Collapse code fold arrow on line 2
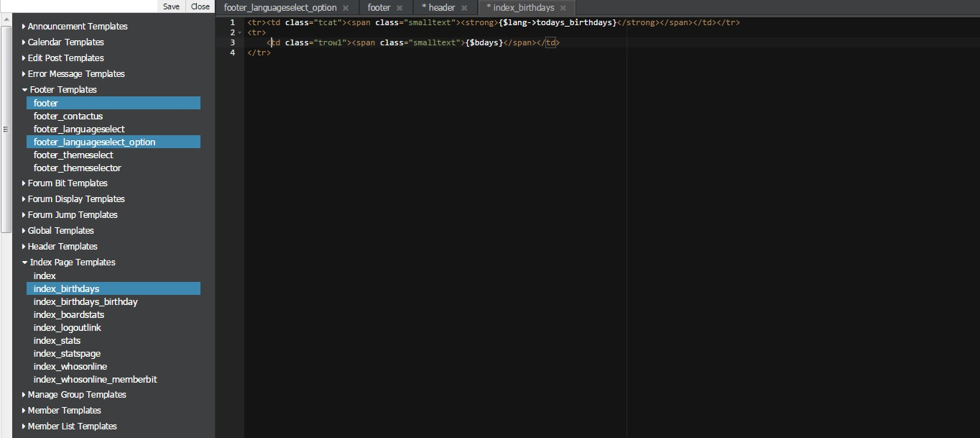Screen dimensions: 980x438 point(240,33)
